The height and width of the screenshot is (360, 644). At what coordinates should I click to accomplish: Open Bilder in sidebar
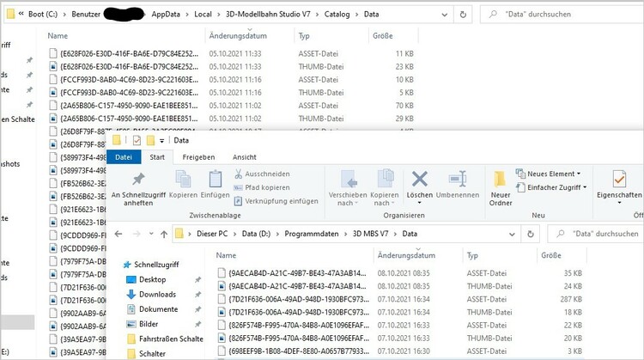(x=149, y=324)
